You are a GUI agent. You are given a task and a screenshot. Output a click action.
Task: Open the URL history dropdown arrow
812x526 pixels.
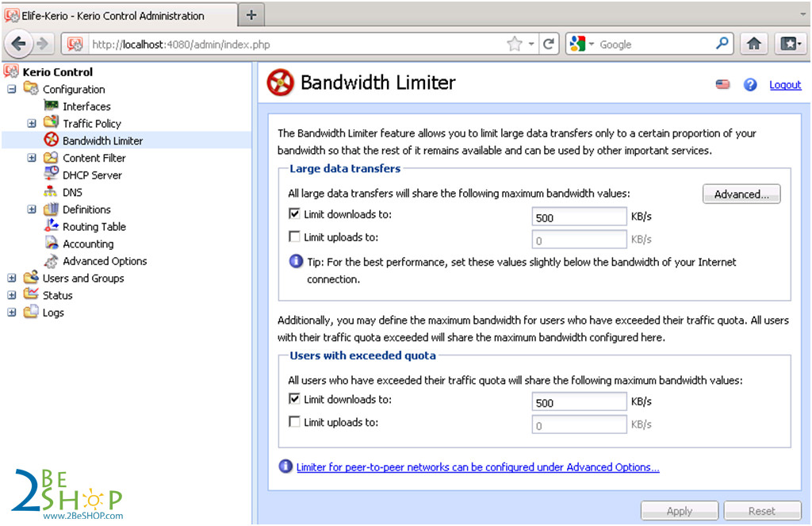(x=531, y=44)
